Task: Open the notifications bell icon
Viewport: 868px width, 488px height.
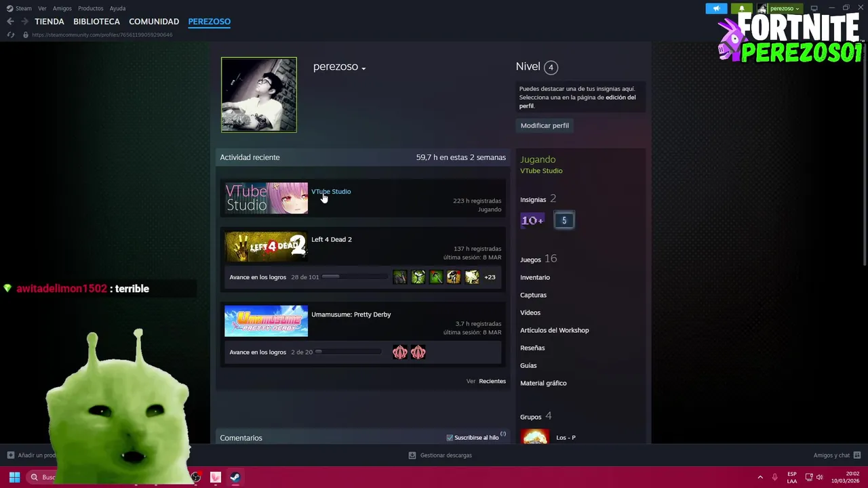Action: [742, 8]
